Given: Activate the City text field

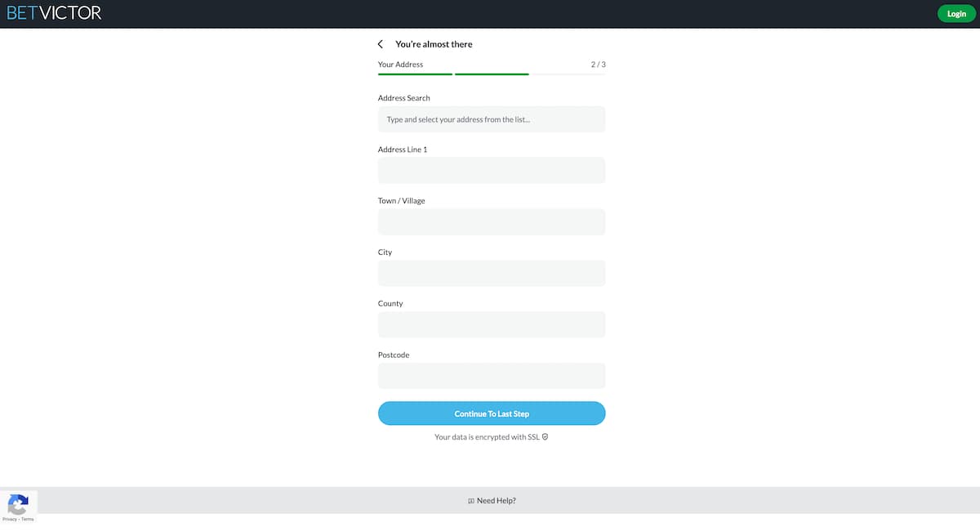Looking at the screenshot, I should click(x=492, y=273).
